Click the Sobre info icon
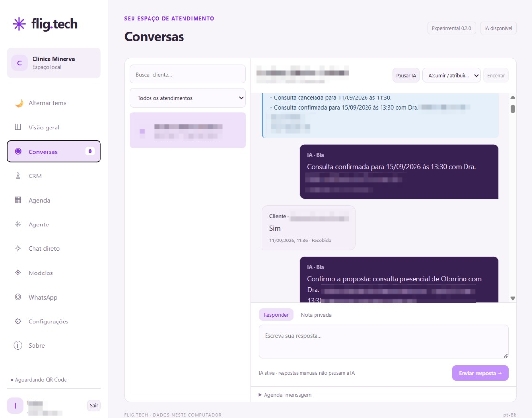532x418 pixels. point(17,345)
